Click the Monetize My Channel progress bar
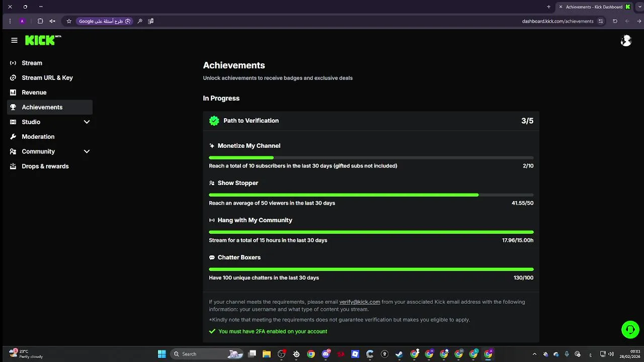This screenshot has width=644, height=362. coord(371,158)
